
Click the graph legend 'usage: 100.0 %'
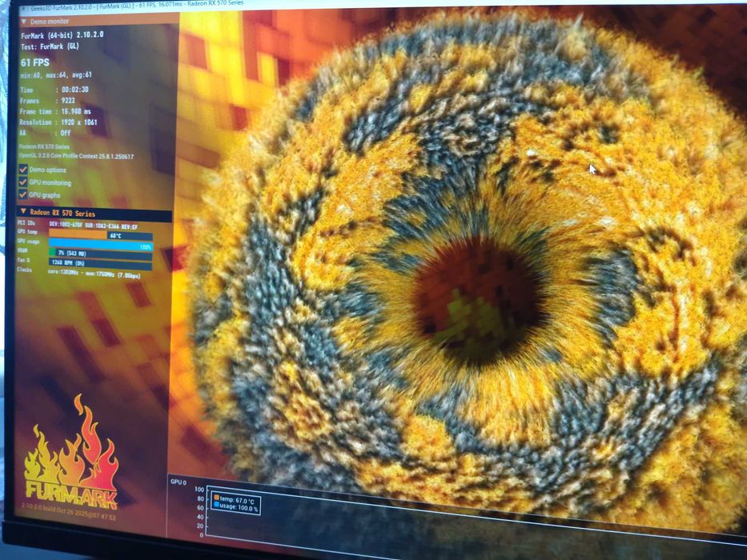[x=239, y=507]
